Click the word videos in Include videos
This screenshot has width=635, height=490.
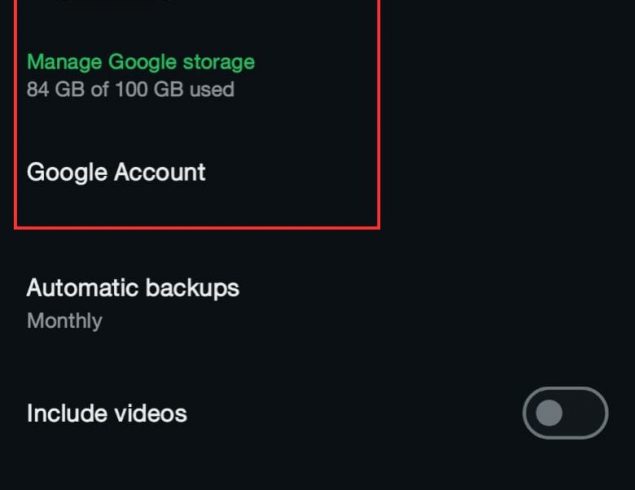coord(151,413)
